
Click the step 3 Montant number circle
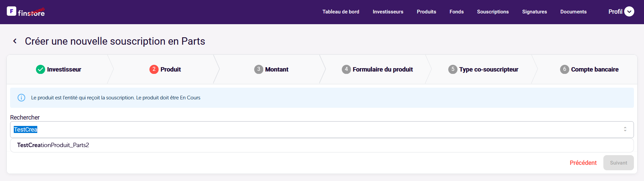tap(259, 70)
